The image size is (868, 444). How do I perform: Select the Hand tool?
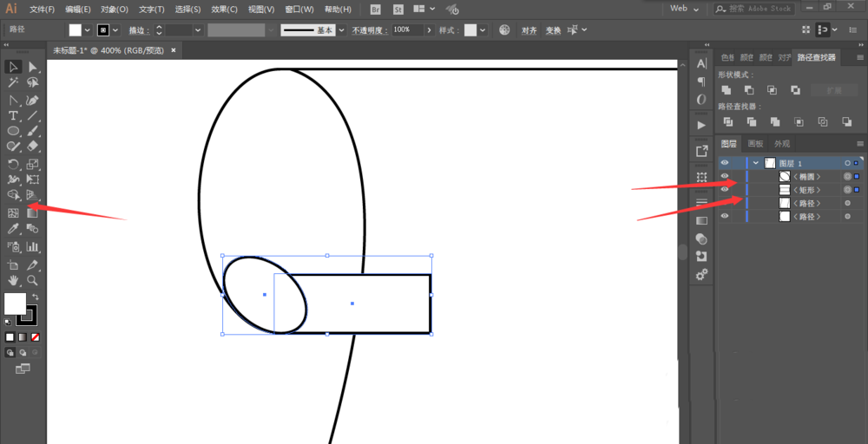click(x=13, y=280)
